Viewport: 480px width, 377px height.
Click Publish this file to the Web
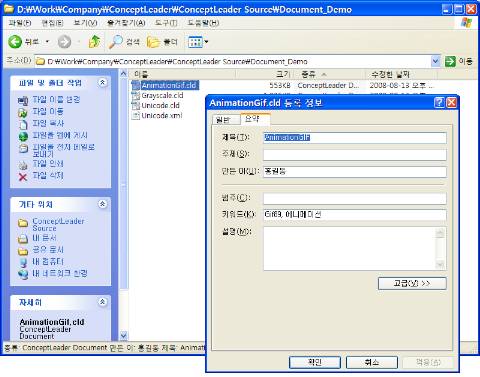click(60, 135)
